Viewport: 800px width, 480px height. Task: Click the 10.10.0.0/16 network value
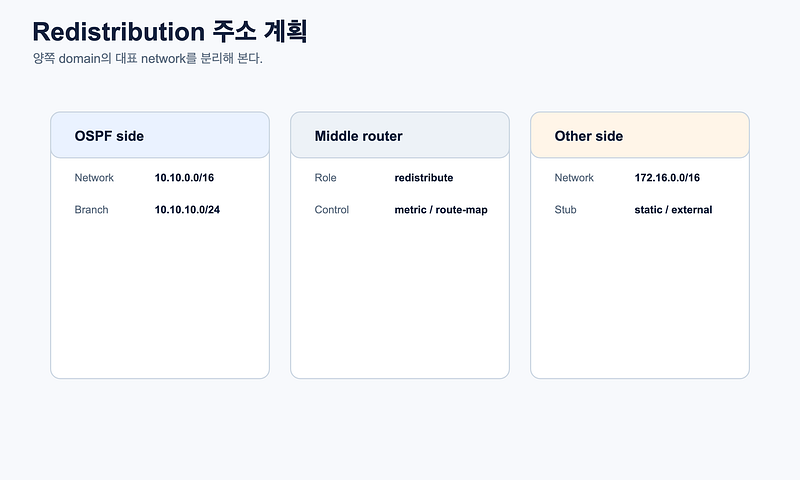(184, 178)
